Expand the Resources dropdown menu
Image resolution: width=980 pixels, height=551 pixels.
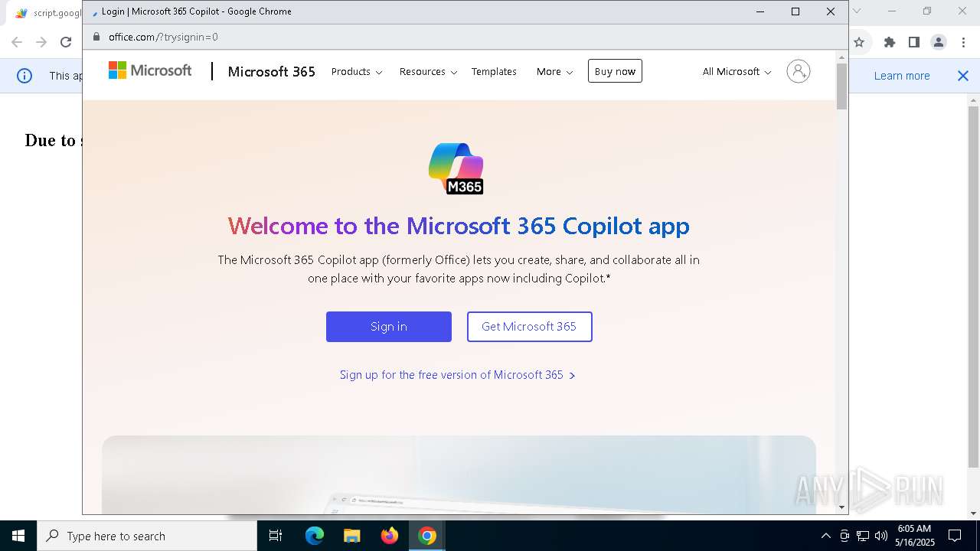[x=428, y=71]
